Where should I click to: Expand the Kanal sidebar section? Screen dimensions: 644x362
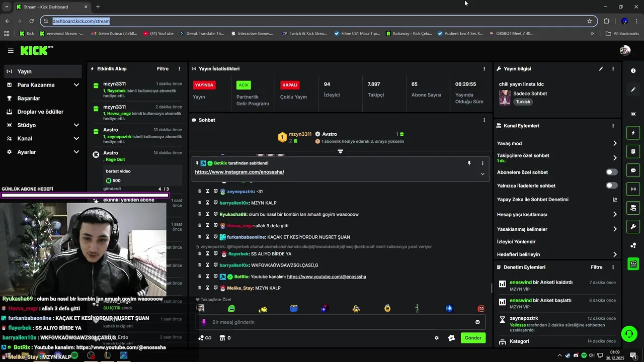[x=42, y=138]
